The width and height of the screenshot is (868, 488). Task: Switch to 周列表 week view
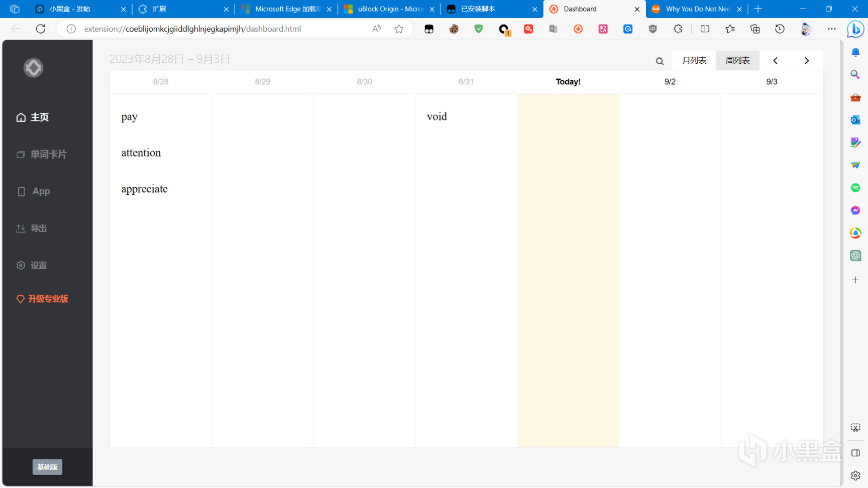click(x=738, y=60)
